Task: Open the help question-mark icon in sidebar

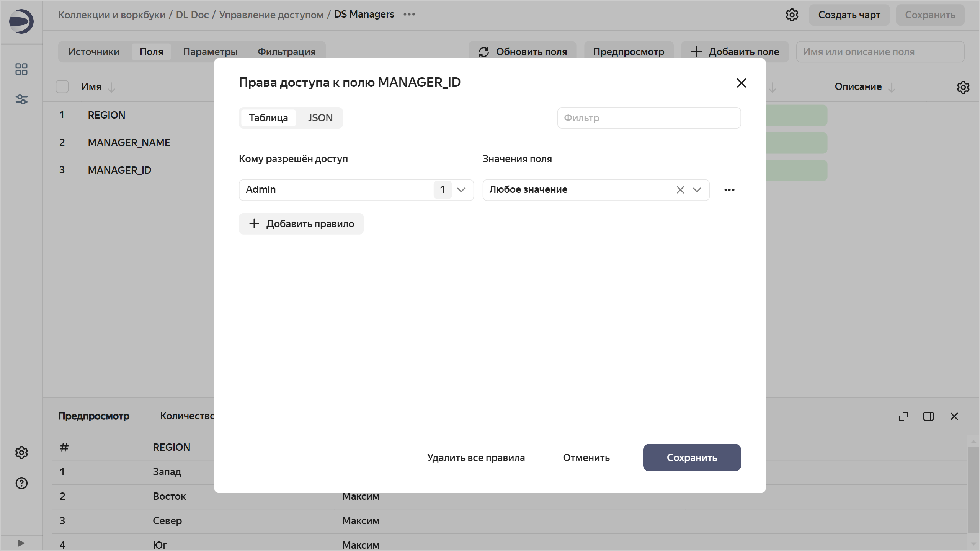Action: click(x=21, y=483)
